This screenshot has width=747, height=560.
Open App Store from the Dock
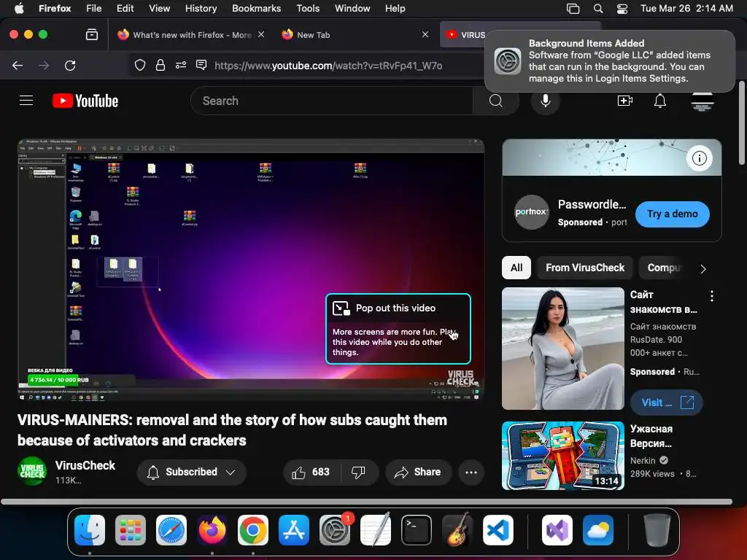pyautogui.click(x=294, y=530)
